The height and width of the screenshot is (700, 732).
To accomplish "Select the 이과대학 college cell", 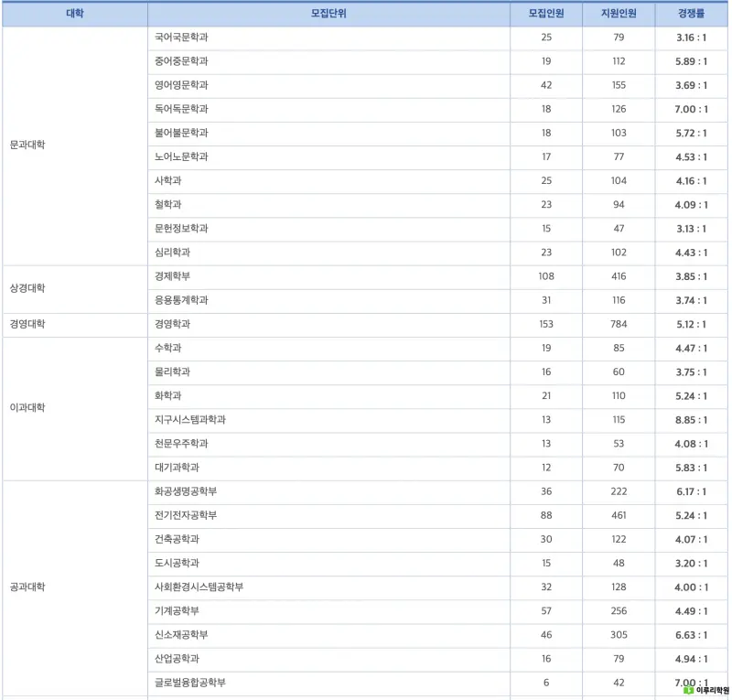I will click(75, 408).
